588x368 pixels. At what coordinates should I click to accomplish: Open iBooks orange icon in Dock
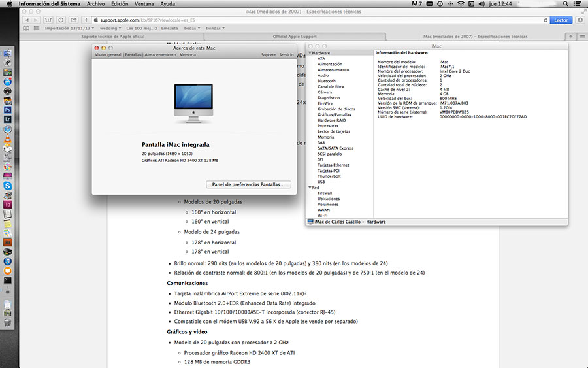coord(7,271)
